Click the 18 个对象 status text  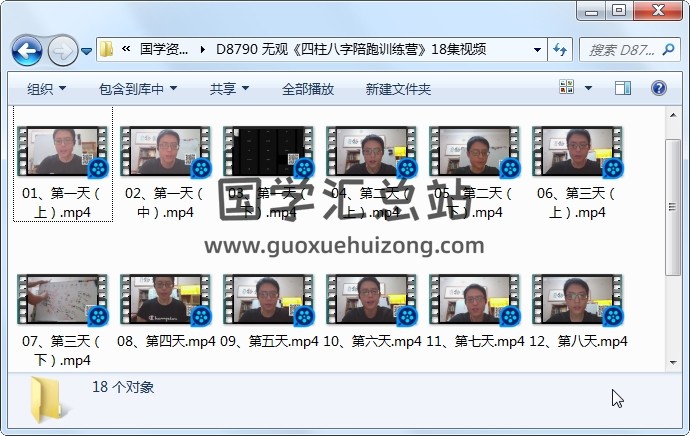[123, 387]
